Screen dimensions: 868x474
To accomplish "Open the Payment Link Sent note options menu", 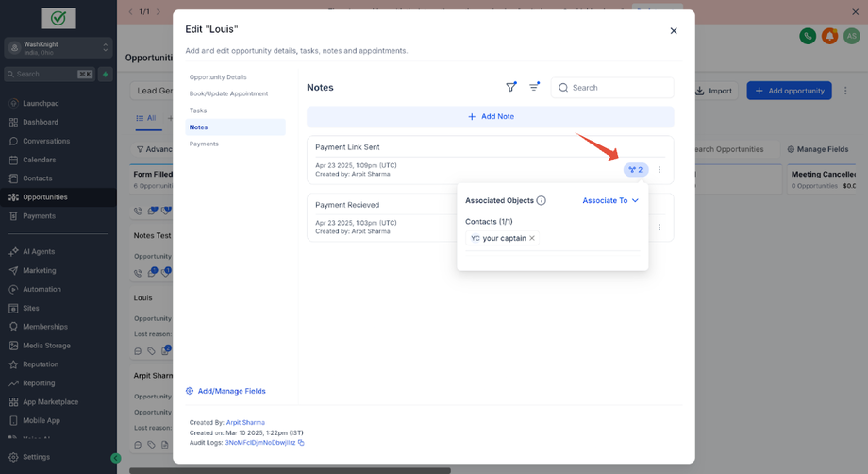I will click(x=659, y=170).
